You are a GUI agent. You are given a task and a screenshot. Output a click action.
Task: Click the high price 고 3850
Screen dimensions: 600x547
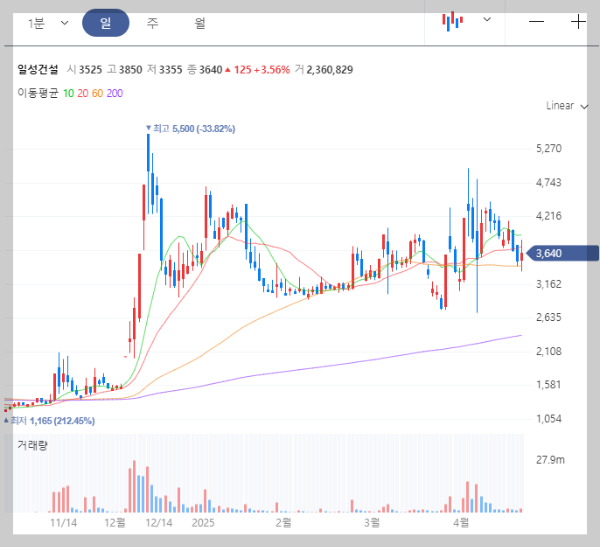click(125, 70)
